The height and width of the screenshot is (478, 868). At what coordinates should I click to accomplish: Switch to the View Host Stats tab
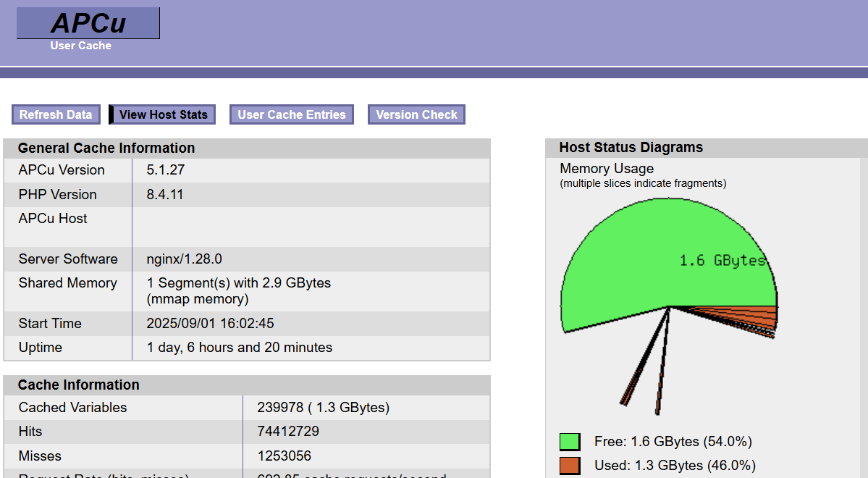coord(163,114)
